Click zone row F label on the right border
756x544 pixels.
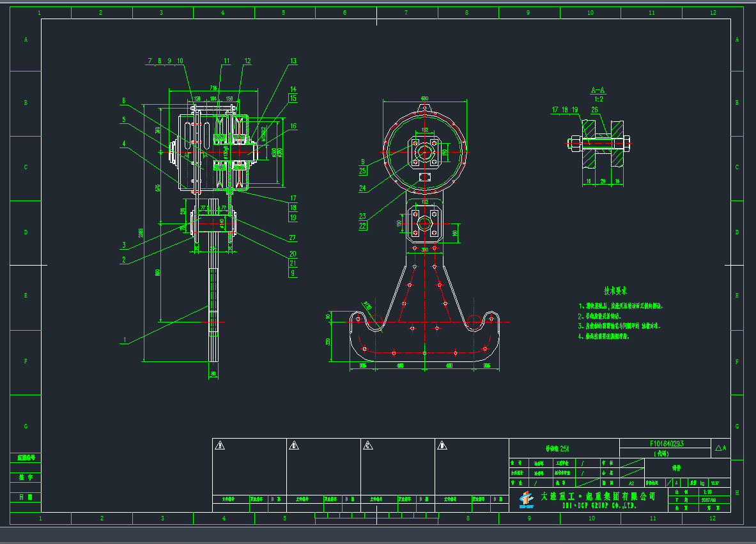coord(737,362)
